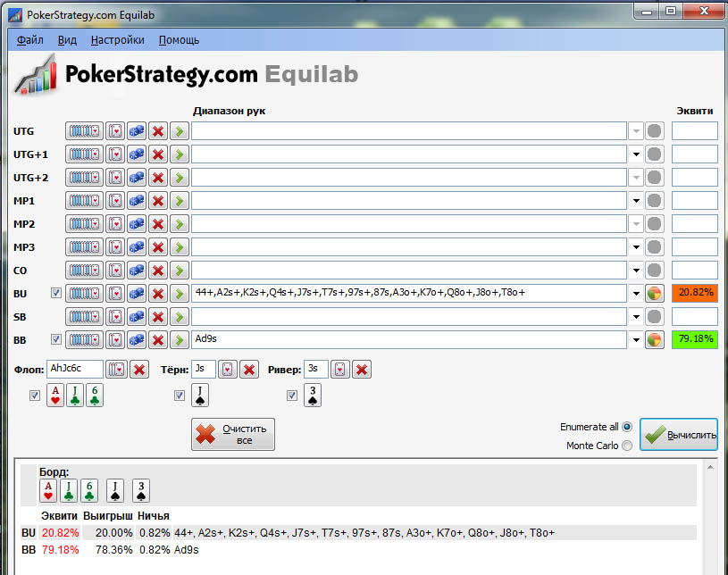Clear the BB hand with the red X
The height and width of the screenshot is (575, 728).
click(158, 340)
